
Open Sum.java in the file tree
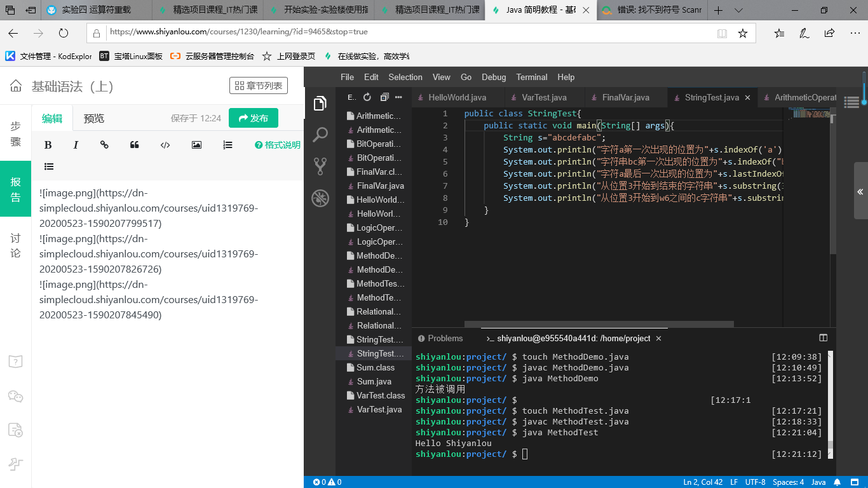pyautogui.click(x=374, y=381)
